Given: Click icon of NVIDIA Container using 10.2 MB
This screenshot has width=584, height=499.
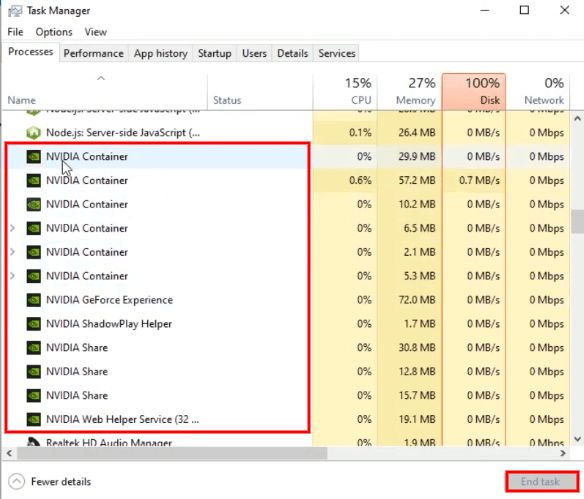Looking at the screenshot, I should [x=34, y=204].
